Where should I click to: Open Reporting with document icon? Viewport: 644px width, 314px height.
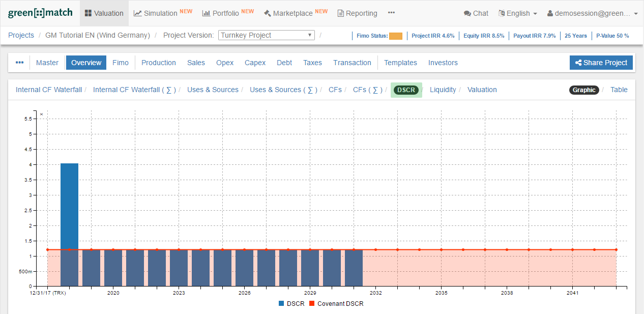click(x=357, y=13)
